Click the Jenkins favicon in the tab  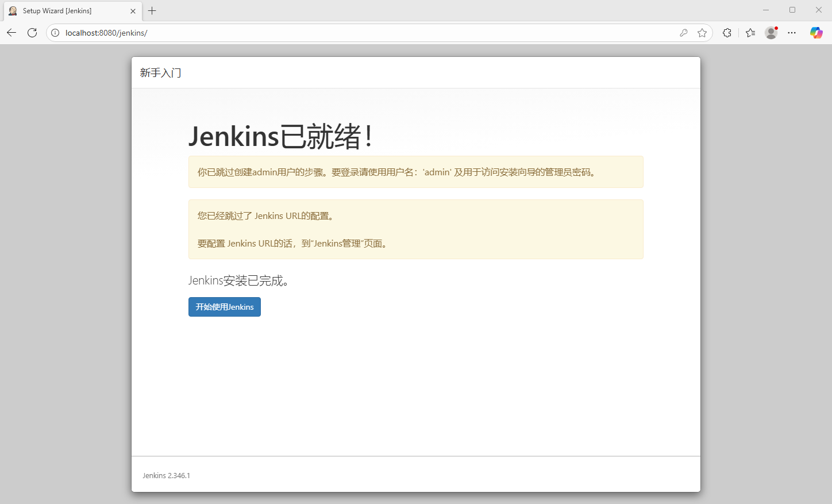(x=13, y=11)
